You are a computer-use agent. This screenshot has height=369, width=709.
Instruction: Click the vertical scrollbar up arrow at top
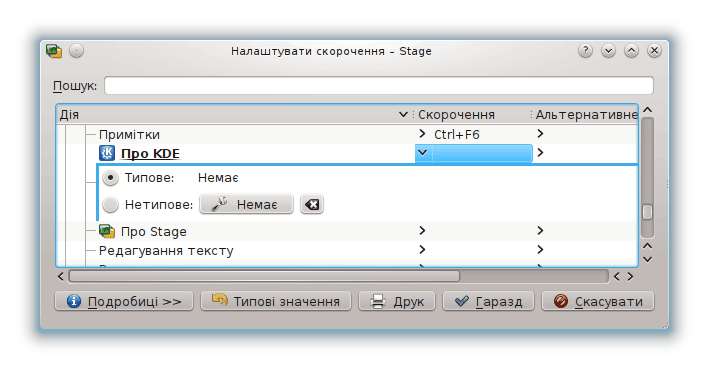tap(648, 110)
